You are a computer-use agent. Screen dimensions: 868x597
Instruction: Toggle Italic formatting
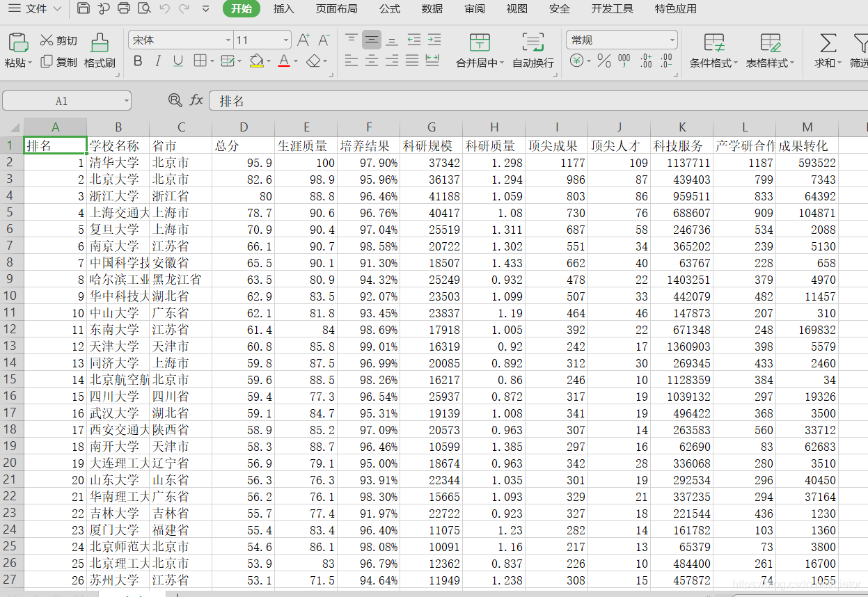pyautogui.click(x=158, y=61)
